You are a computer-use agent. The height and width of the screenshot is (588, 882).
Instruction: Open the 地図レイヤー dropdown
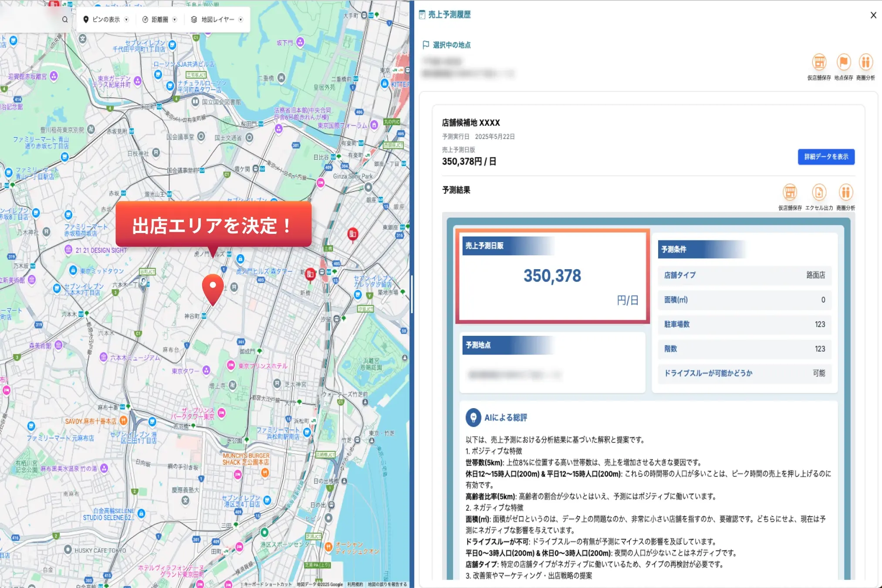click(217, 20)
